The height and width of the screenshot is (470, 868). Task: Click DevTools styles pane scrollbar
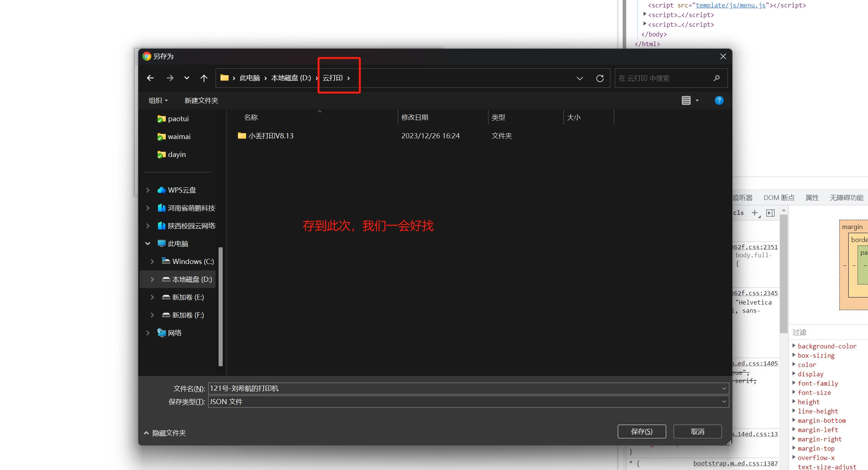(783, 274)
